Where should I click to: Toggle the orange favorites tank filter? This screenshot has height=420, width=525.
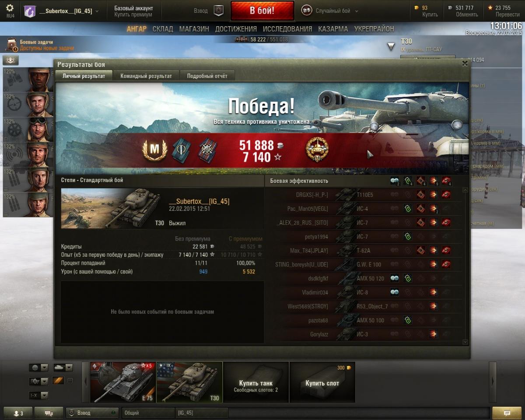[58, 381]
